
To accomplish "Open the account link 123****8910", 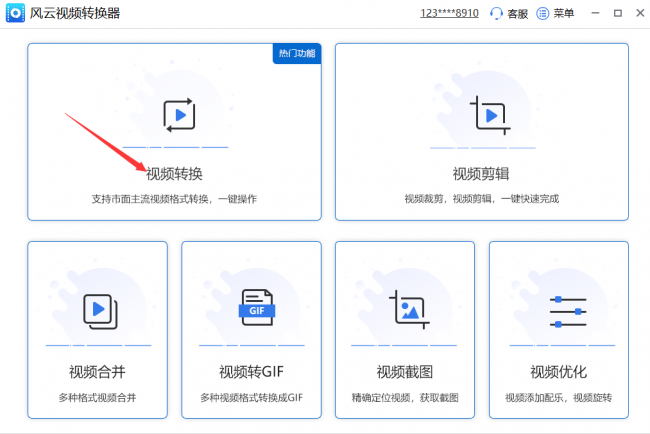I will (x=449, y=13).
